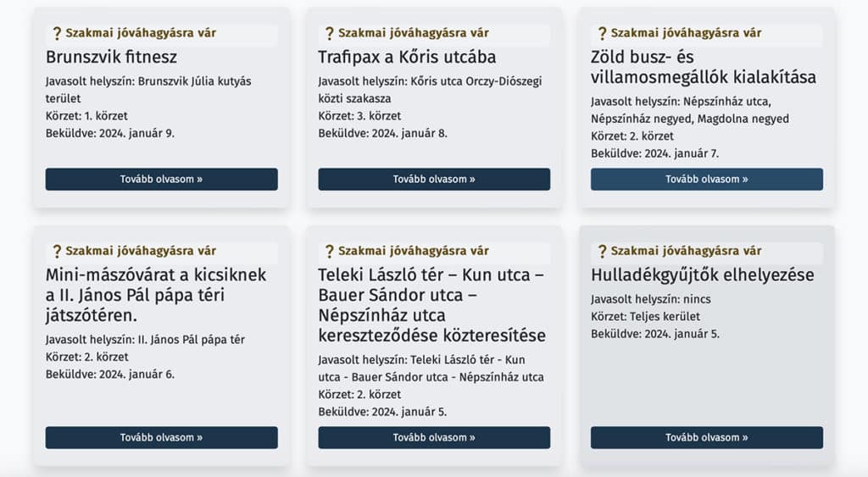Click question mark icon on Trafipax card
The height and width of the screenshot is (477, 868).
tap(330, 33)
